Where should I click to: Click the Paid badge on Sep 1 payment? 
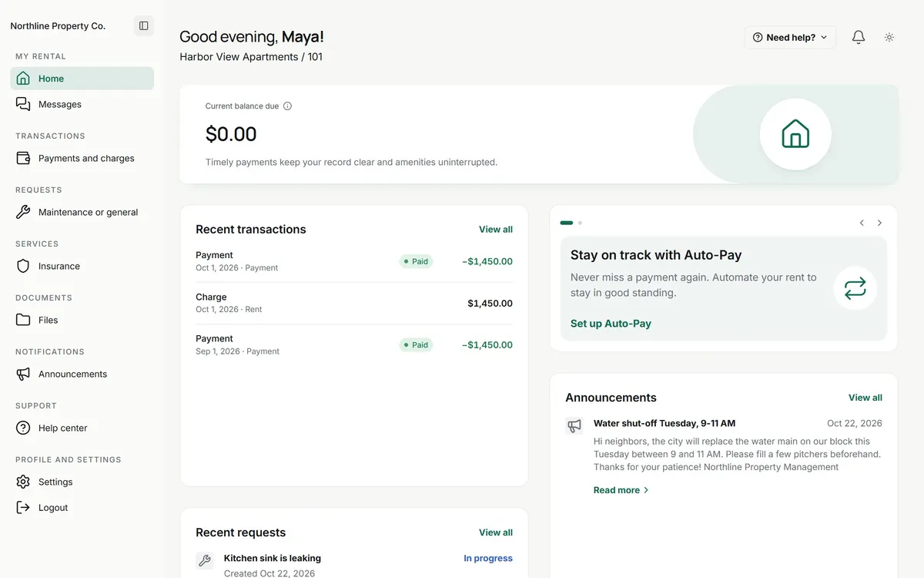(416, 344)
